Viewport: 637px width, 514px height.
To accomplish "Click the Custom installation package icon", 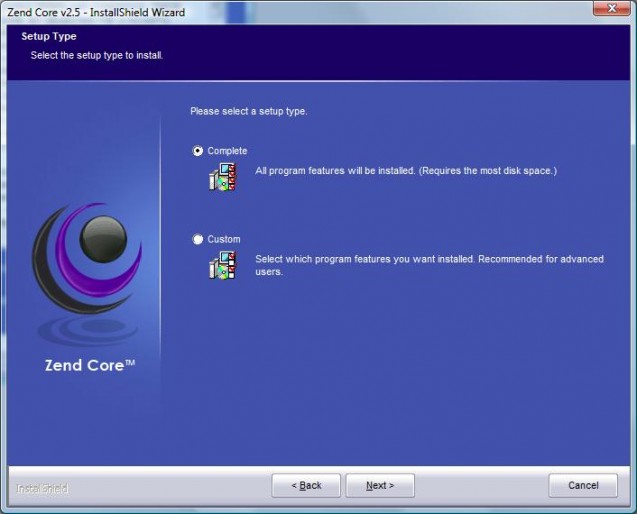I will [222, 265].
